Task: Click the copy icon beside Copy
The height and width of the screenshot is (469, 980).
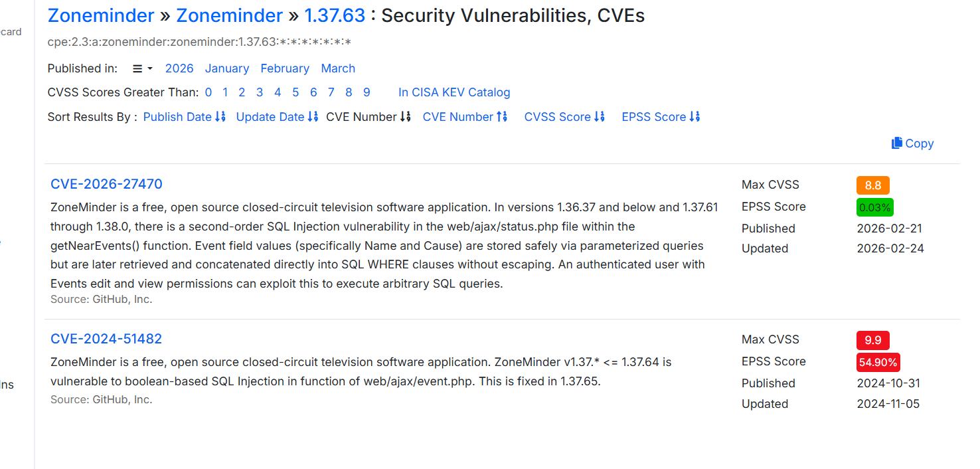Action: [897, 143]
